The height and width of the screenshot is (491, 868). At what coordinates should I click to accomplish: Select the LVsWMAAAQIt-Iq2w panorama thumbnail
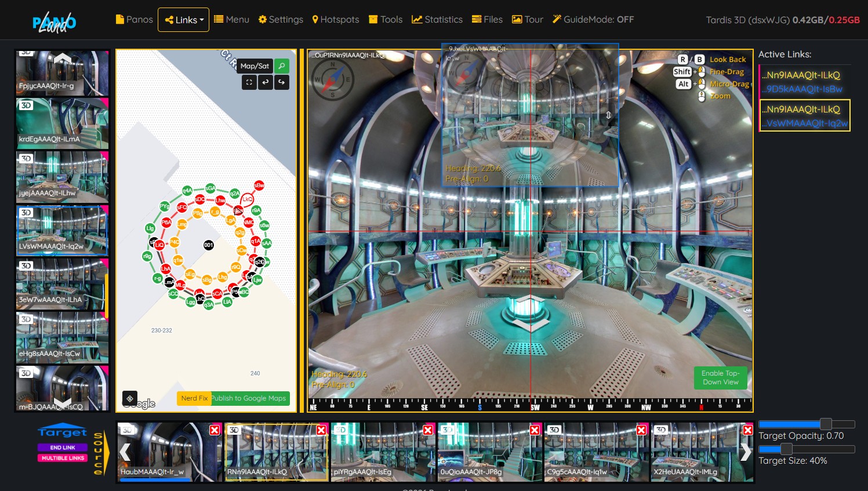(x=63, y=231)
